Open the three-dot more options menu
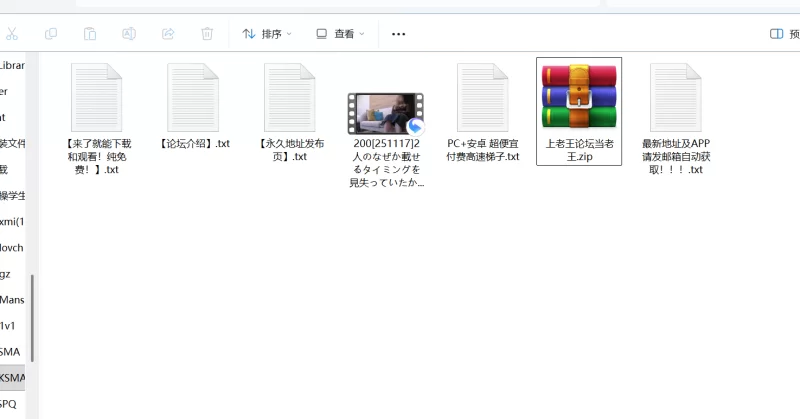Image resolution: width=800 pixels, height=419 pixels. pyautogui.click(x=398, y=34)
